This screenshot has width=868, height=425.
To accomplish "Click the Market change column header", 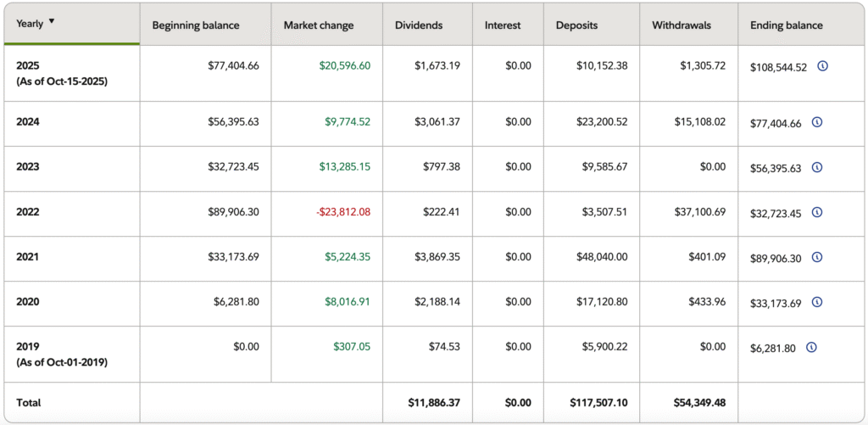I will (319, 25).
